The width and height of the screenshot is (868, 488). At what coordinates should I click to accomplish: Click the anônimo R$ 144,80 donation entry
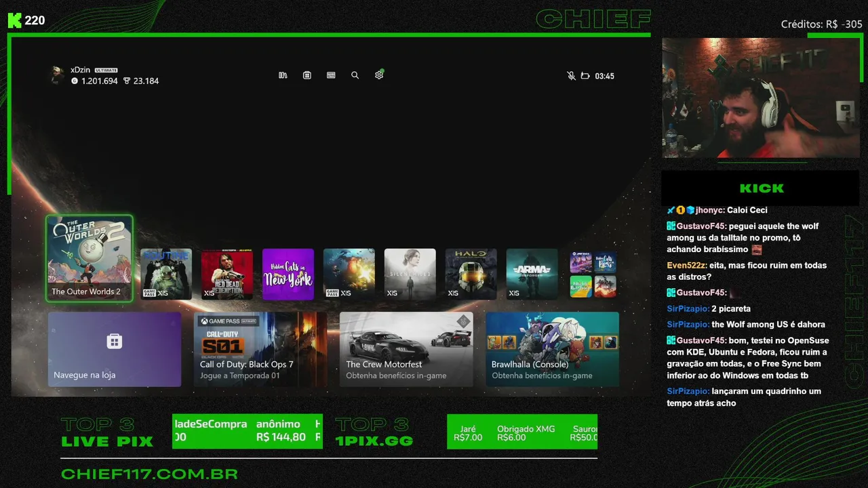281,430
